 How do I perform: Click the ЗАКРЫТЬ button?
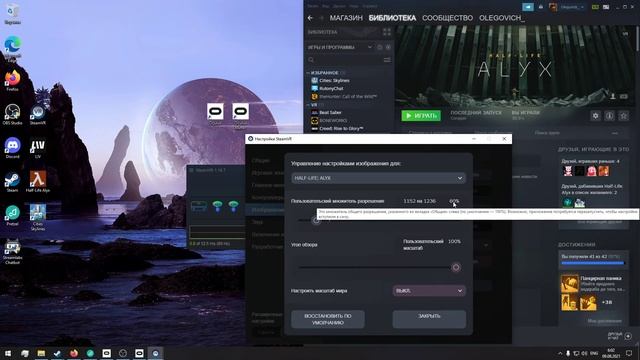tap(429, 319)
